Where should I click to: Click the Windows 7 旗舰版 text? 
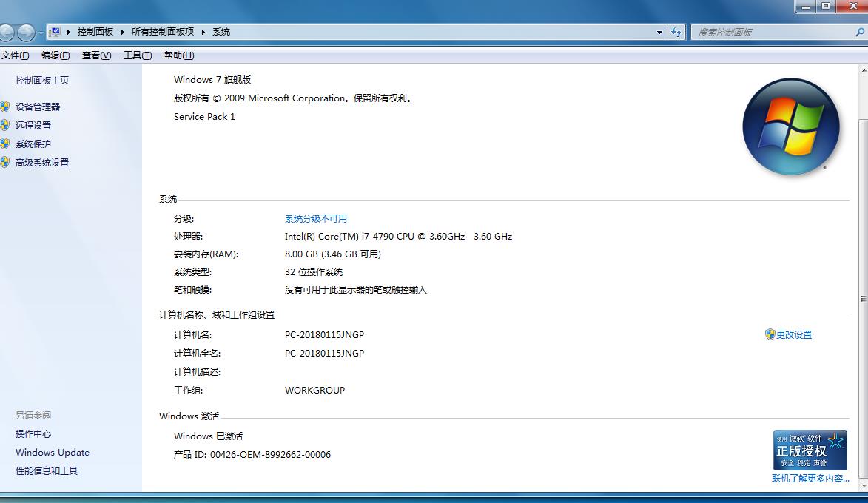tap(212, 80)
